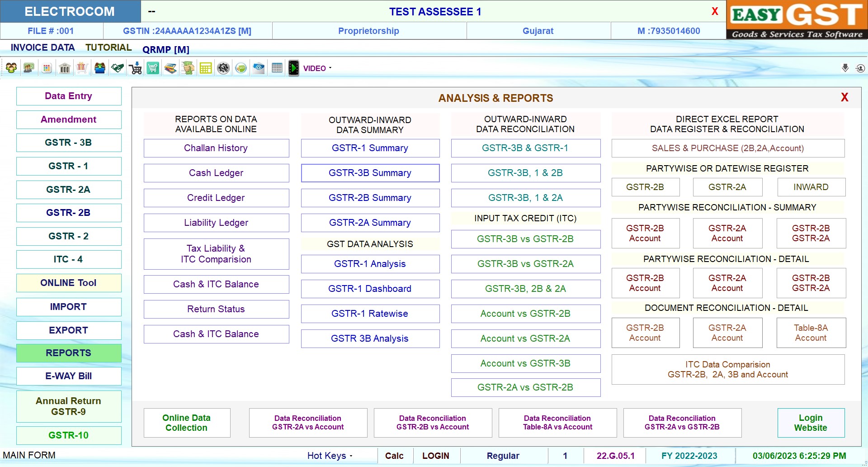Click the three-people group toolbar icon

click(x=11, y=68)
